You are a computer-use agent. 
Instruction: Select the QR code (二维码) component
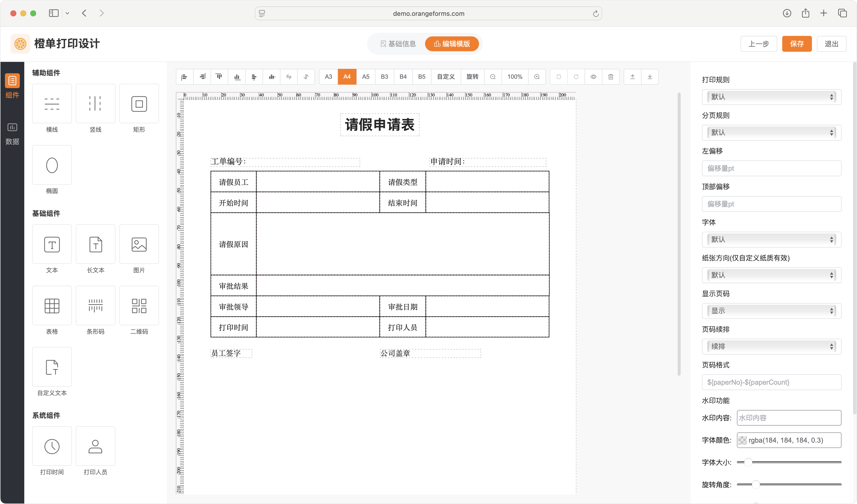click(139, 305)
